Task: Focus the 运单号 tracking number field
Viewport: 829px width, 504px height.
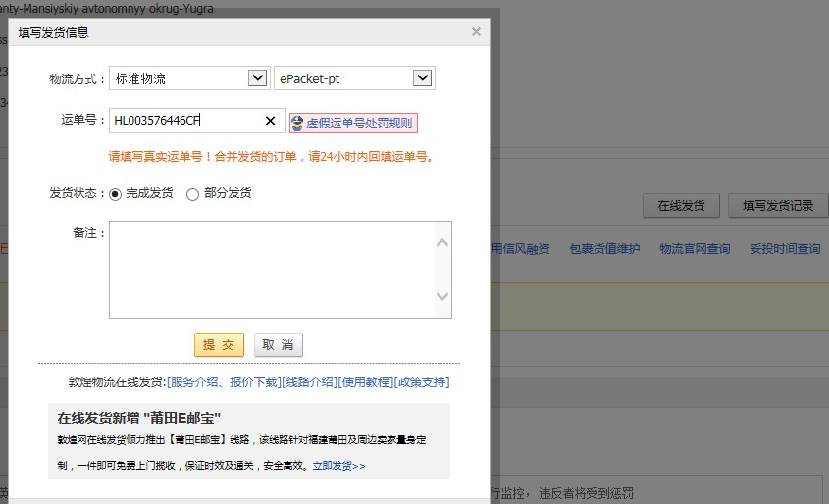Action: 186,121
